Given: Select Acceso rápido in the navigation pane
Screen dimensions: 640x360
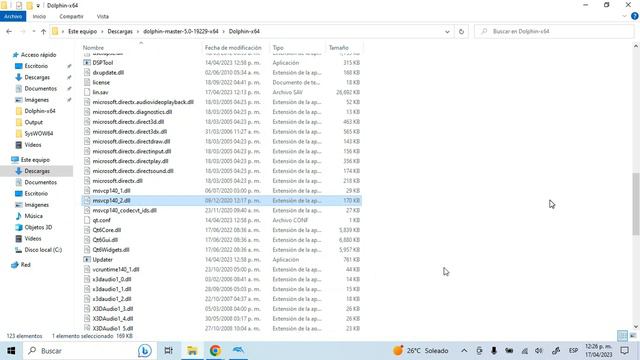Looking at the screenshot, I should click(x=38, y=55).
